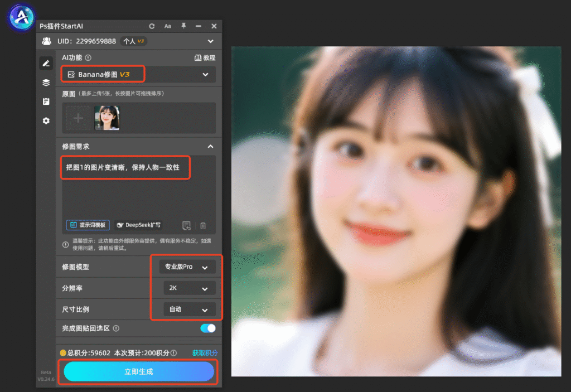Click the refresh icon in plugin title bar
The image size is (571, 392).
point(152,26)
